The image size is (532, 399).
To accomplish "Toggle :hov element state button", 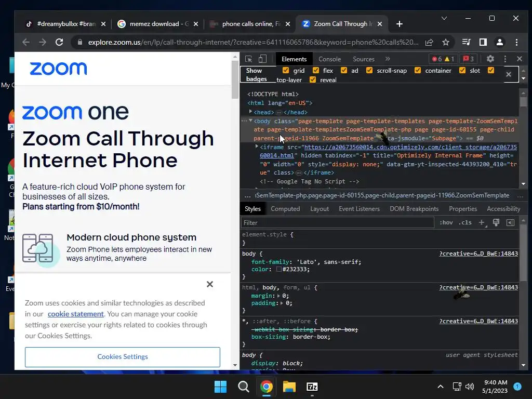I will pos(446,222).
